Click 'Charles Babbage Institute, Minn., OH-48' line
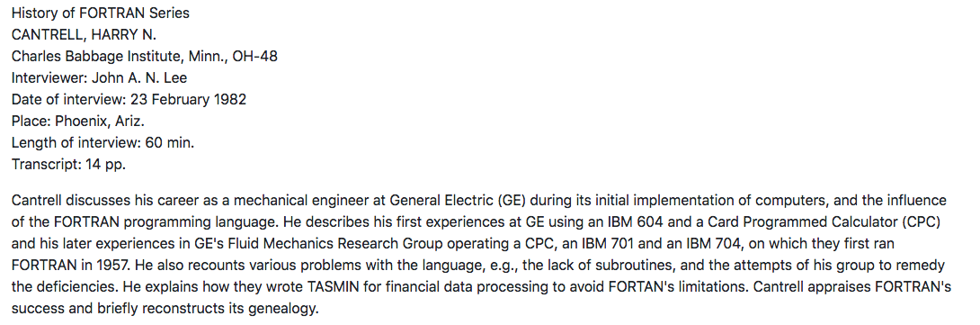The image size is (980, 325). [145, 57]
